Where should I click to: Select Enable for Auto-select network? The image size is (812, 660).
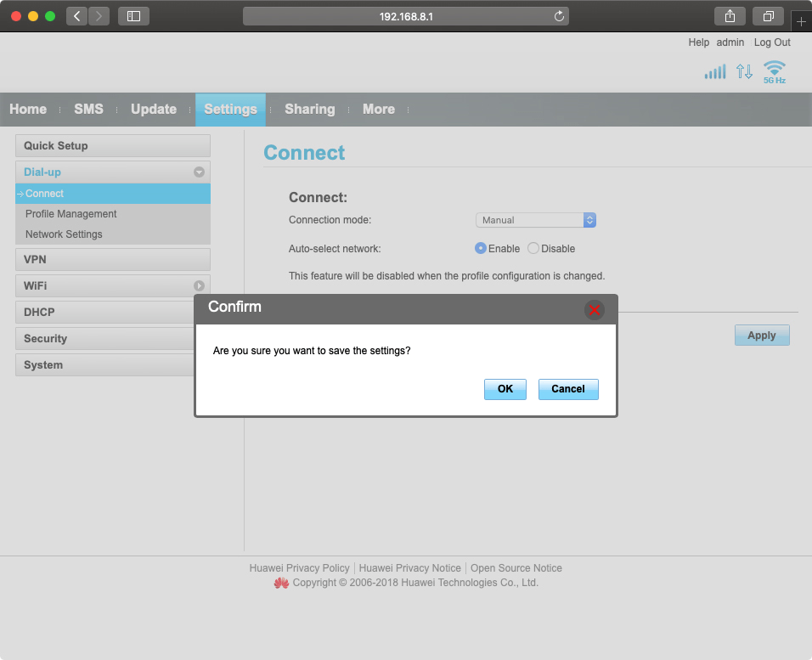(481, 249)
